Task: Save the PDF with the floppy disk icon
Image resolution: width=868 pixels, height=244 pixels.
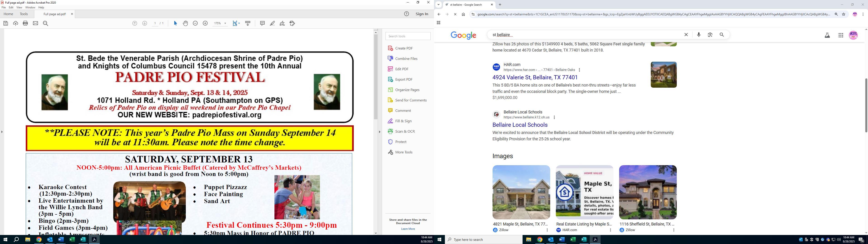Action: point(5,23)
